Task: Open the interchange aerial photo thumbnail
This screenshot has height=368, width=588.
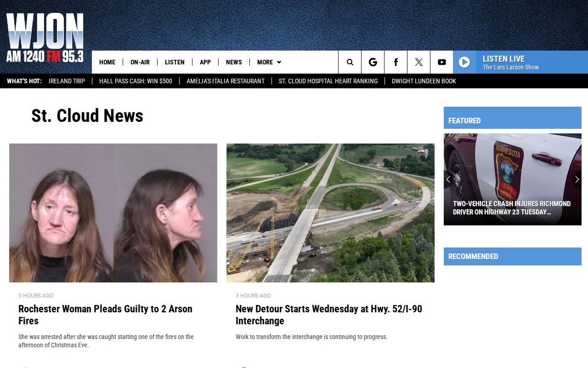Action: pos(330,213)
